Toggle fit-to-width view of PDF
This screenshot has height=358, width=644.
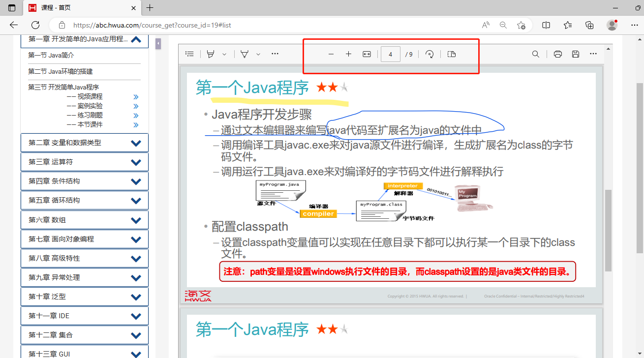(367, 54)
